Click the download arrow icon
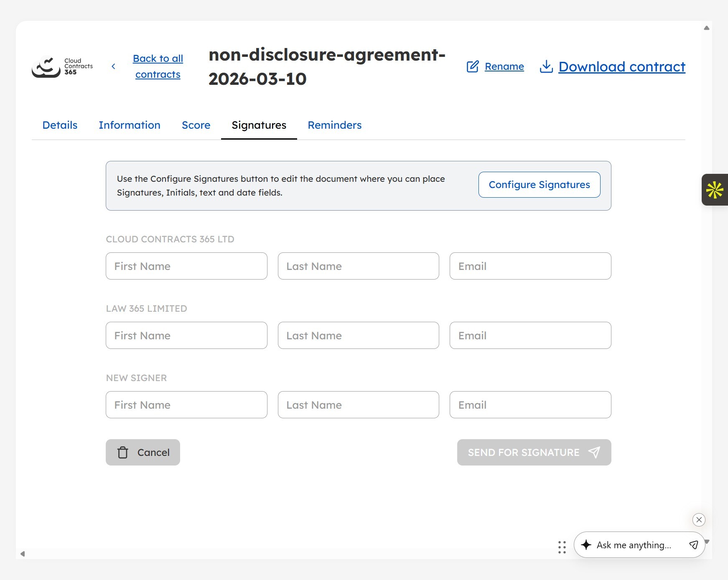The image size is (728, 580). (546, 66)
